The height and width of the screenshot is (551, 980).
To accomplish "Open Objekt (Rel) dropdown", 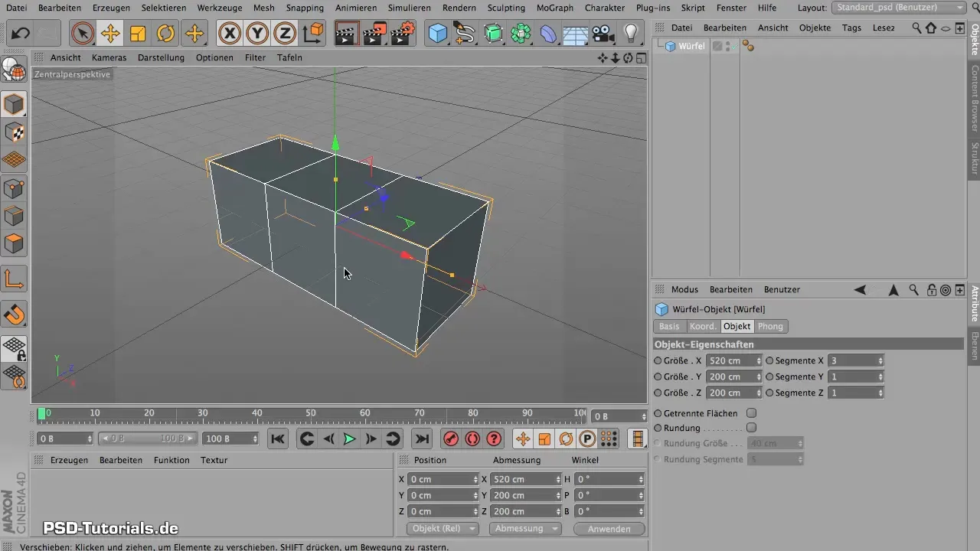I will (x=443, y=529).
